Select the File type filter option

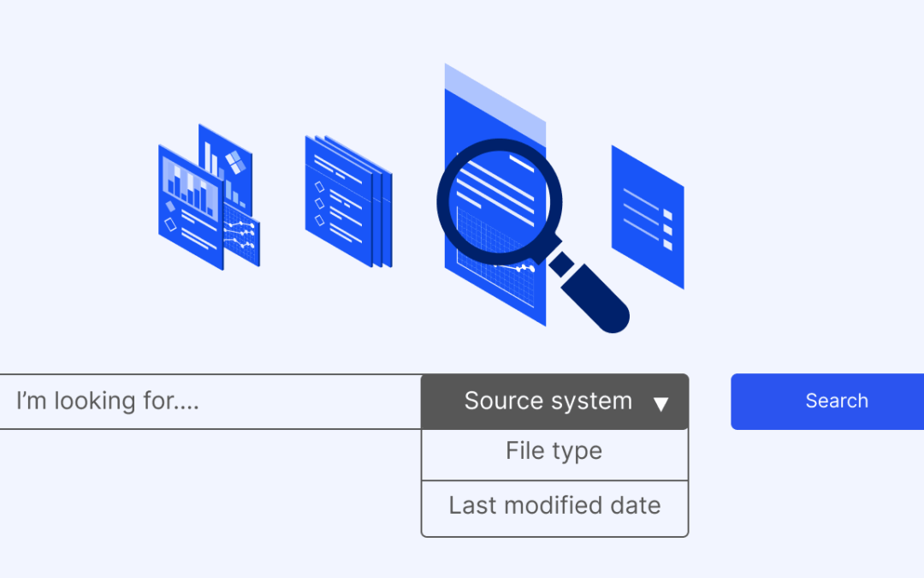pyautogui.click(x=554, y=451)
